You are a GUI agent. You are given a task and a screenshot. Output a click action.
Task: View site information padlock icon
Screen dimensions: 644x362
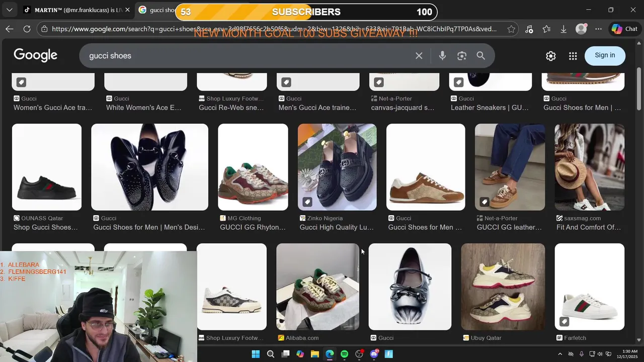(x=45, y=29)
